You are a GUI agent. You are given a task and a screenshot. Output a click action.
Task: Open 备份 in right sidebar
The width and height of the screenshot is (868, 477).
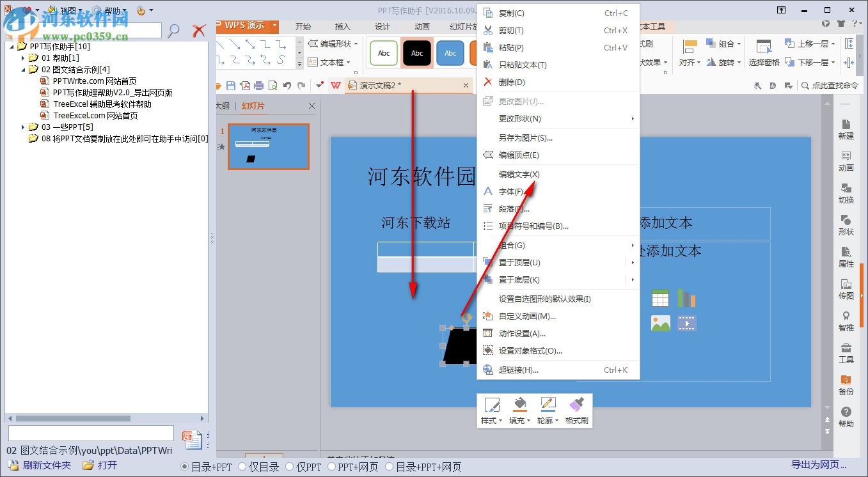click(846, 384)
